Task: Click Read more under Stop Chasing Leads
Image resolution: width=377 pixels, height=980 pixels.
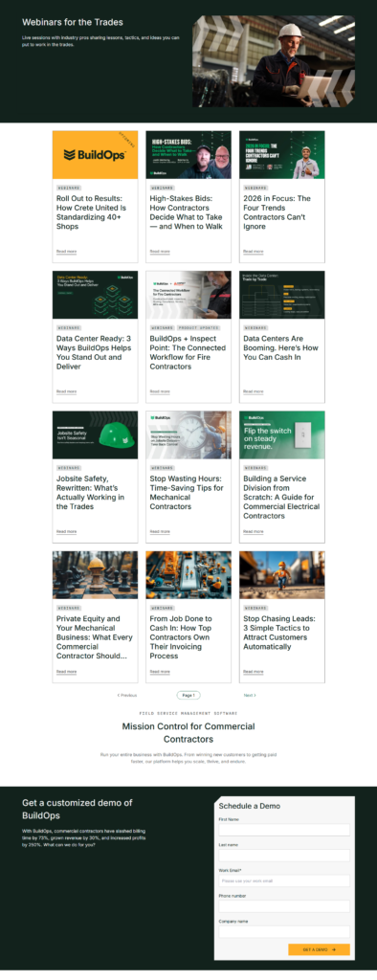Action: tap(254, 671)
